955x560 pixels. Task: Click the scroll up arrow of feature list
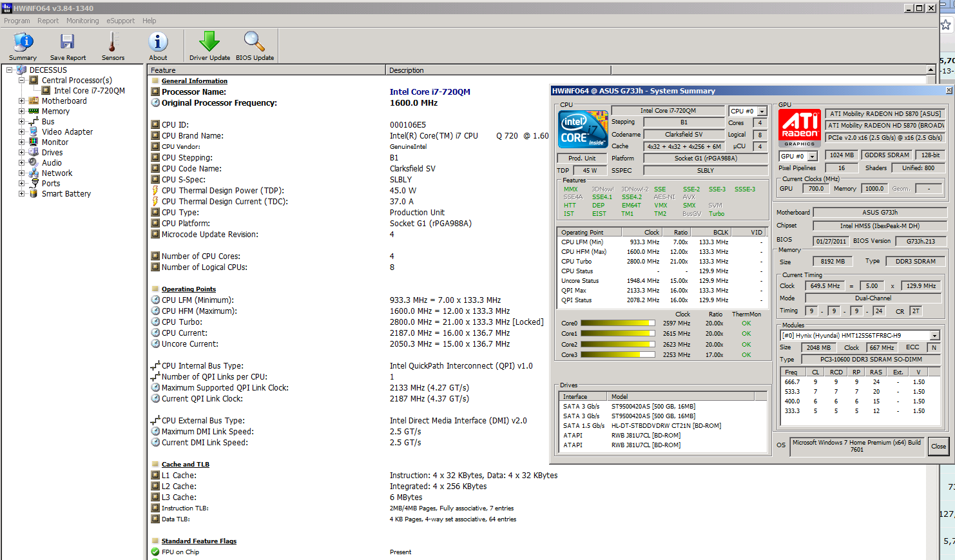[931, 70]
